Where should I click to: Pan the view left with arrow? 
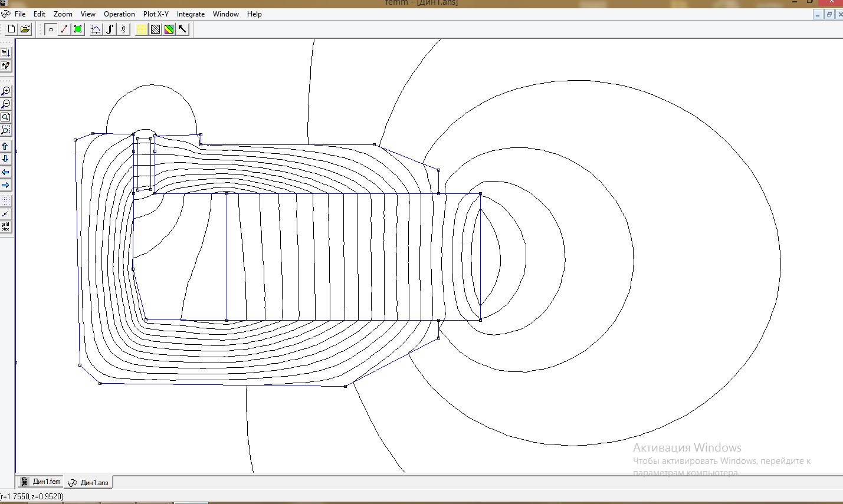click(6, 172)
